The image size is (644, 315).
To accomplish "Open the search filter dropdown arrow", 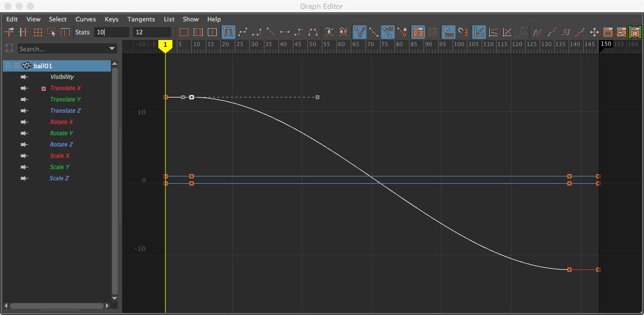I will coord(112,49).
